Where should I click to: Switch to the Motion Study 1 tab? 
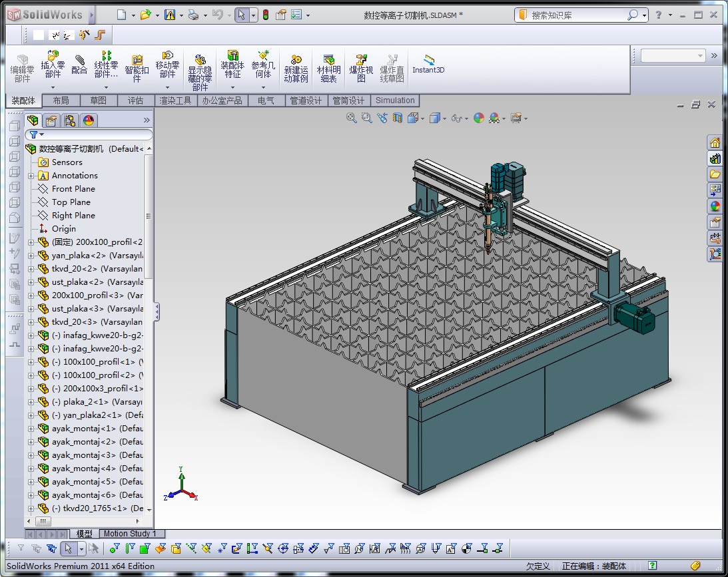point(130,534)
